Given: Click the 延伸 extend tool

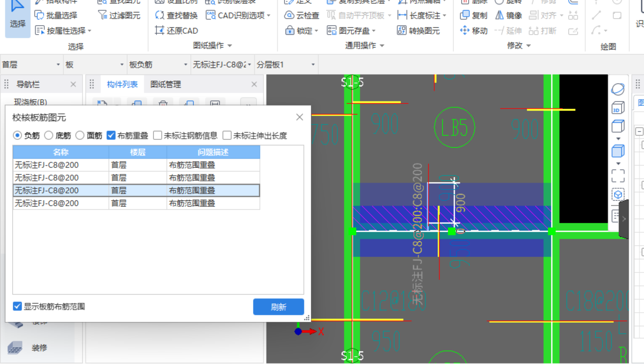Looking at the screenshot, I should click(508, 31).
